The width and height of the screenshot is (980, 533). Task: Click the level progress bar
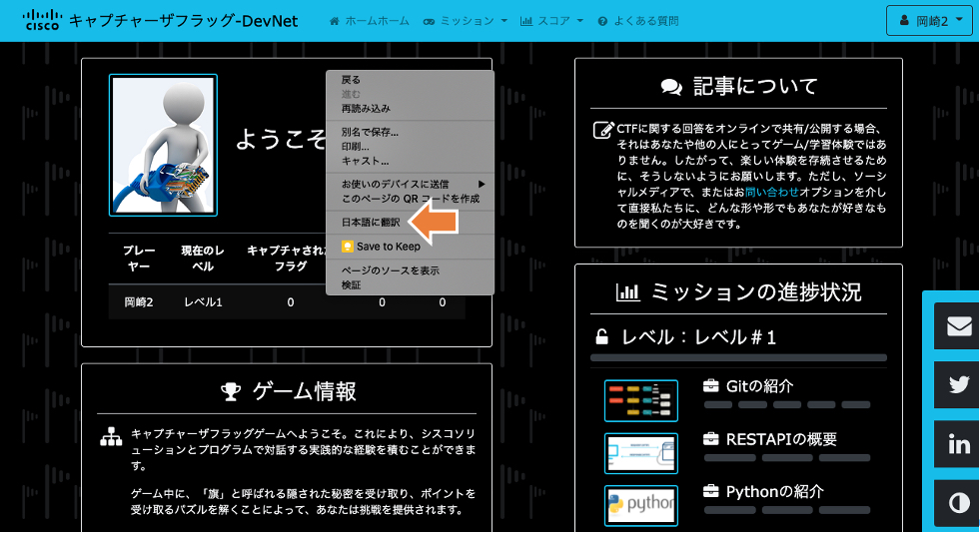coord(738,357)
